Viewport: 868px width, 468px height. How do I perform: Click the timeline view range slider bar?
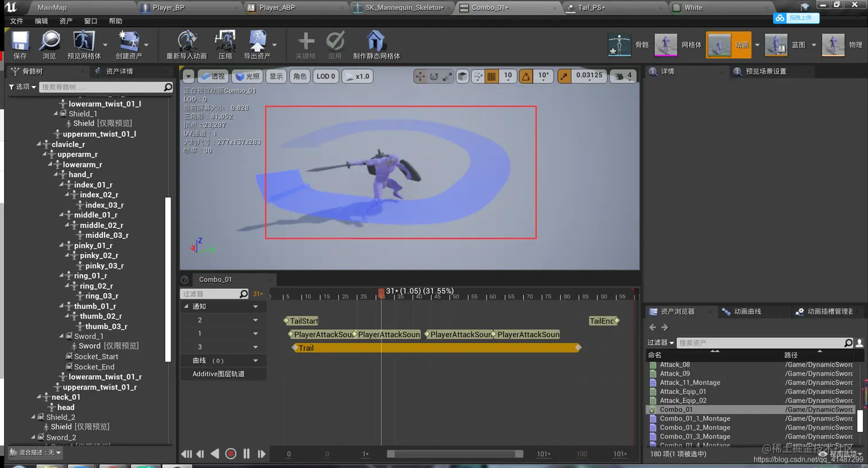pos(455,454)
